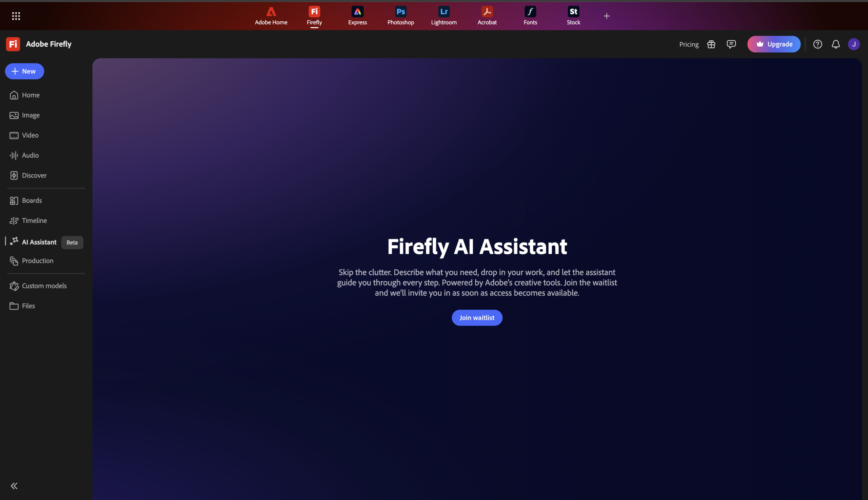Screen dimensions: 868x500
Task: Open Timeline in the sidebar
Action: [x=28, y=221]
